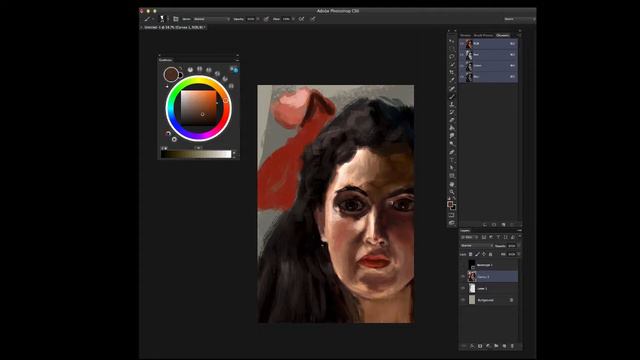This screenshot has height=360, width=640.
Task: Switch to the Channels tab
Action: pyautogui.click(x=502, y=36)
